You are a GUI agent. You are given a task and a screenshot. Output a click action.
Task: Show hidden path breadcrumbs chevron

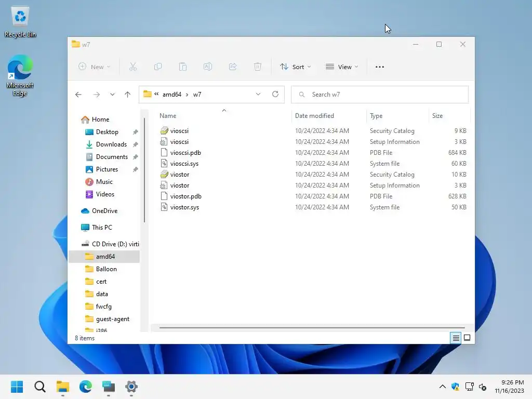pyautogui.click(x=156, y=94)
